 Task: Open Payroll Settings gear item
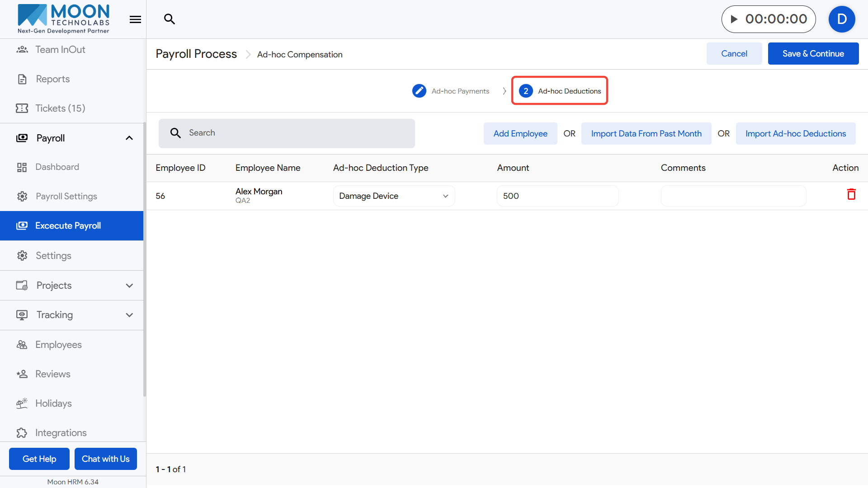click(x=66, y=196)
